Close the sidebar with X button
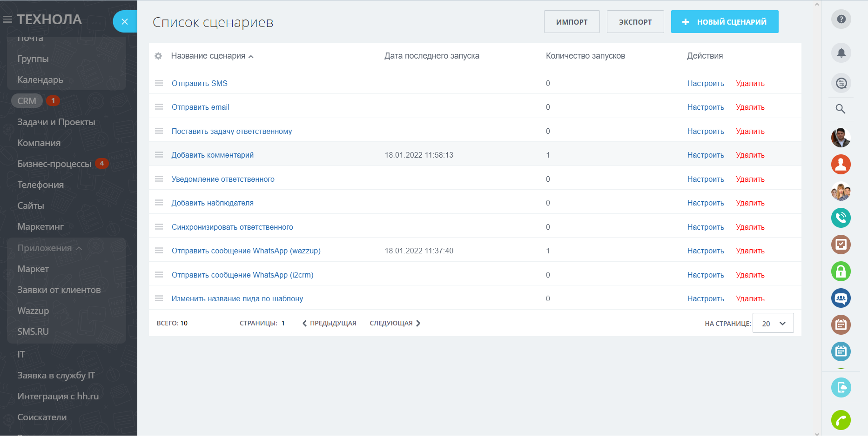The width and height of the screenshot is (868, 437). click(x=124, y=21)
